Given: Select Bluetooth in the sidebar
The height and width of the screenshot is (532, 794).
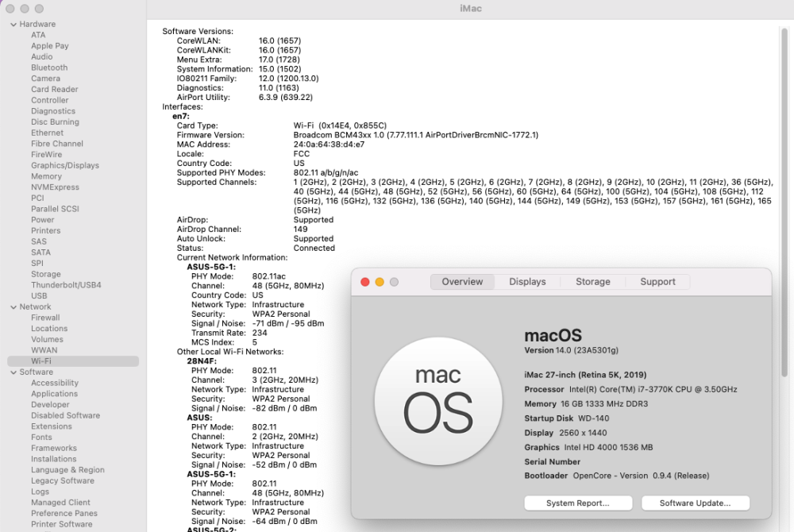Looking at the screenshot, I should pyautogui.click(x=49, y=67).
